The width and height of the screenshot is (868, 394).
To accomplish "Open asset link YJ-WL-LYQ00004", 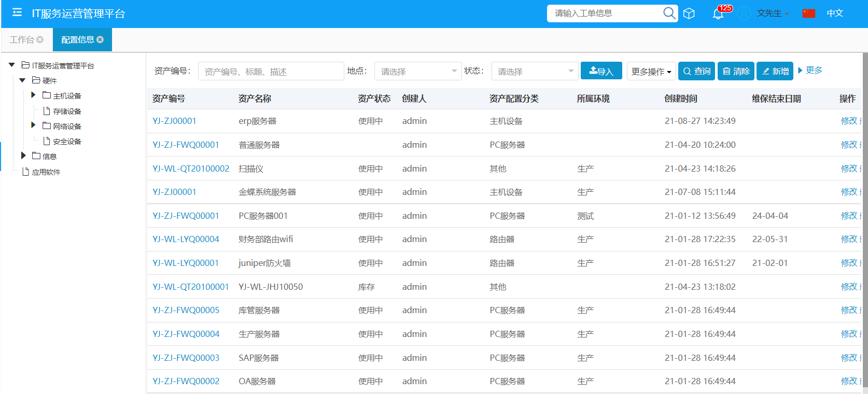I will [186, 239].
